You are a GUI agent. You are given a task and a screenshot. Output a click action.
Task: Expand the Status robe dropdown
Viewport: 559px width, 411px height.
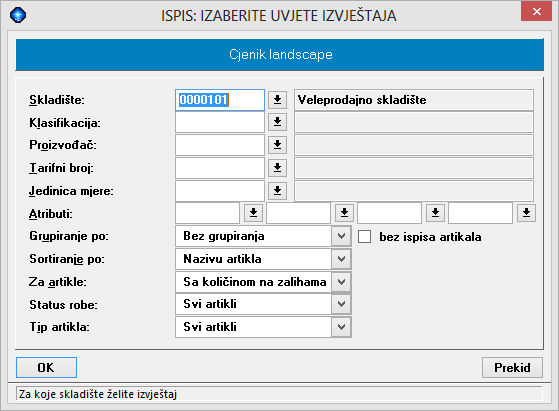pos(341,304)
